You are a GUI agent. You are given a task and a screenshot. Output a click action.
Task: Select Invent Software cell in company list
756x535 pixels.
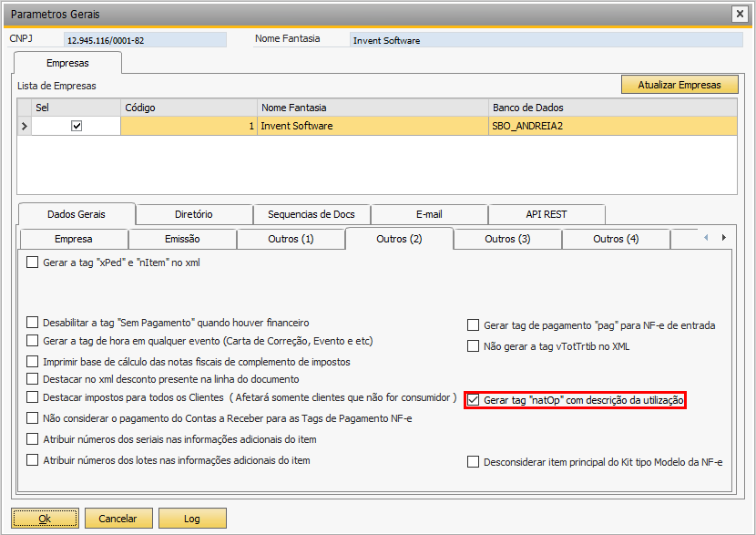click(x=373, y=127)
